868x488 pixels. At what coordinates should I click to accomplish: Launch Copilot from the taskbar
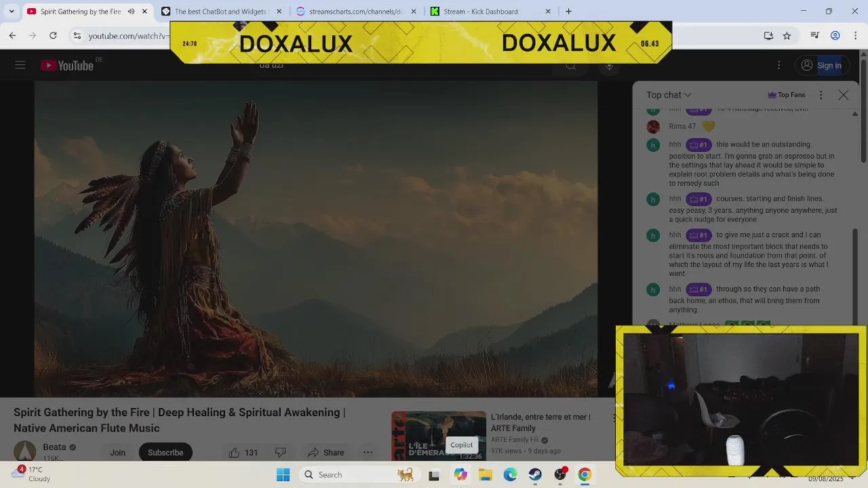click(x=460, y=474)
